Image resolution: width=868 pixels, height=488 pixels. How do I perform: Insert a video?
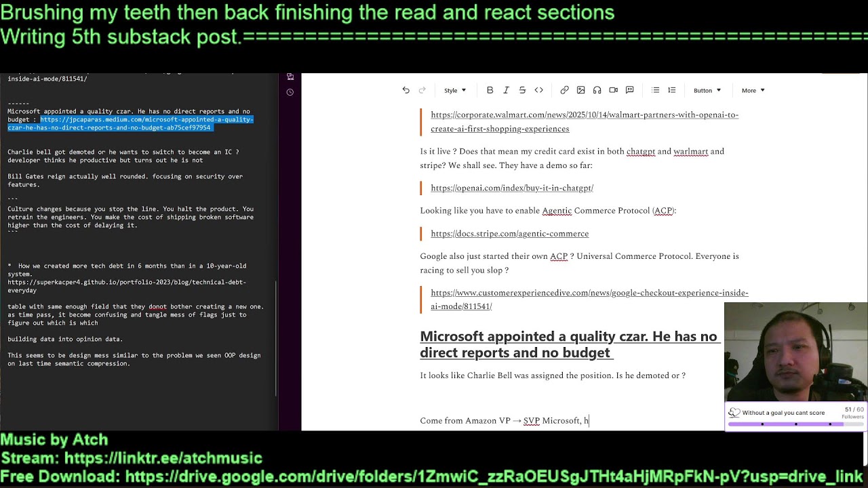pos(613,90)
